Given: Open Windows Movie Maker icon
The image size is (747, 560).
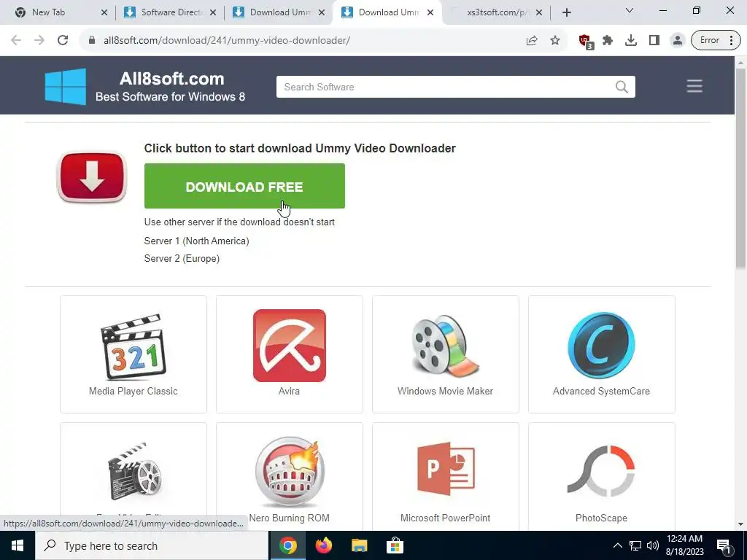Looking at the screenshot, I should click(x=446, y=346).
